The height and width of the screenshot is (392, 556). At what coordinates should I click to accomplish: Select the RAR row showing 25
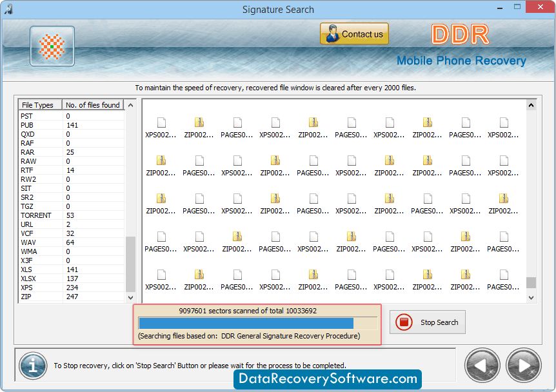[72, 152]
